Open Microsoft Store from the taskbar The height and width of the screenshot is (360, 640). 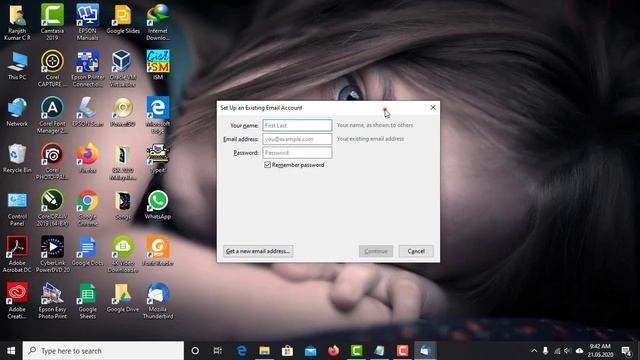[x=287, y=351]
